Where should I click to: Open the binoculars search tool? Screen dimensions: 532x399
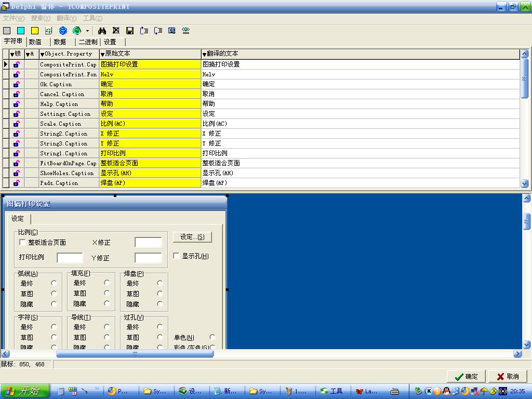point(102,31)
